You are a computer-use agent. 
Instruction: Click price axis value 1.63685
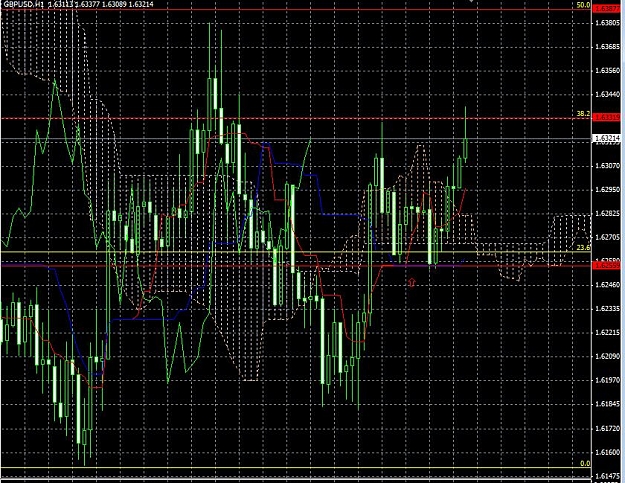pos(607,47)
